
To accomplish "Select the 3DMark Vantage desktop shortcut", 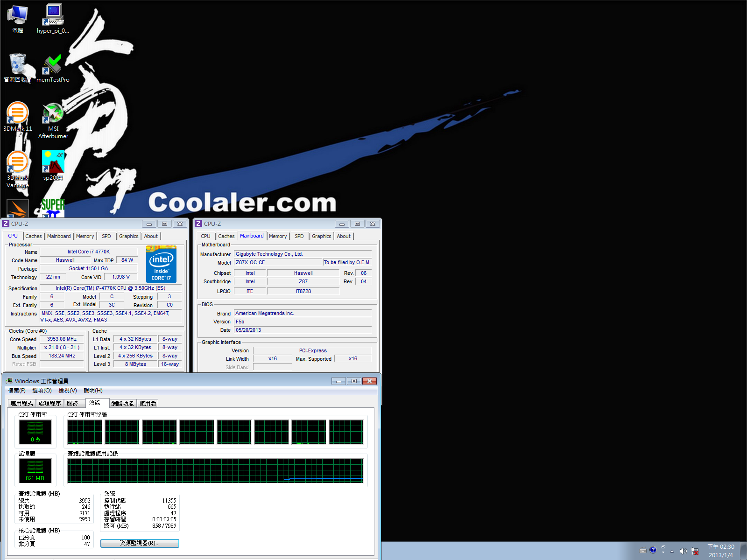I will click(x=18, y=169).
